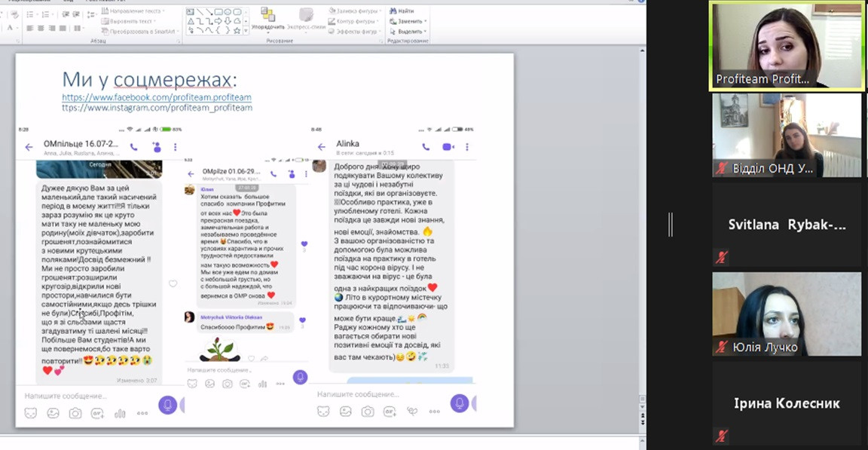This screenshot has width=868, height=450.
Task: Open the three-dot menu in Alinka chat
Action: 467,147
